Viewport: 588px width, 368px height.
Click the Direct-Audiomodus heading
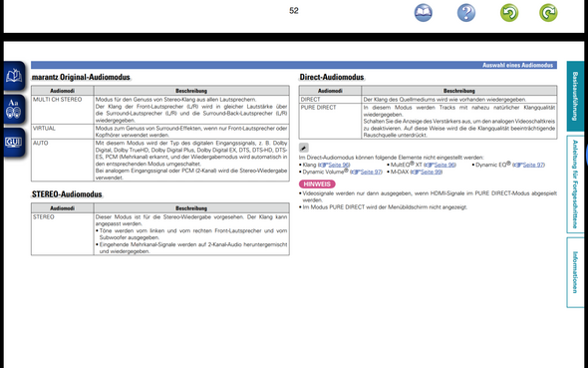(x=332, y=77)
